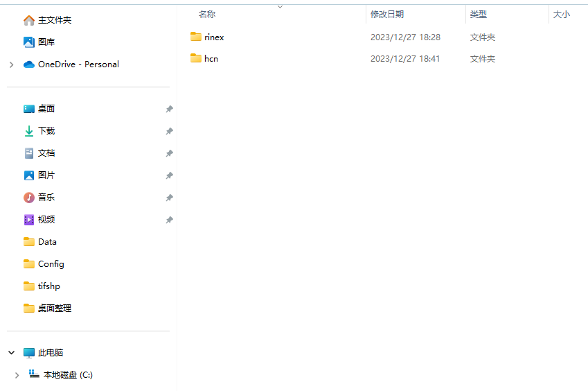Open 图库 in navigation pane
Screen dimensions: 588x391
[x=46, y=42]
